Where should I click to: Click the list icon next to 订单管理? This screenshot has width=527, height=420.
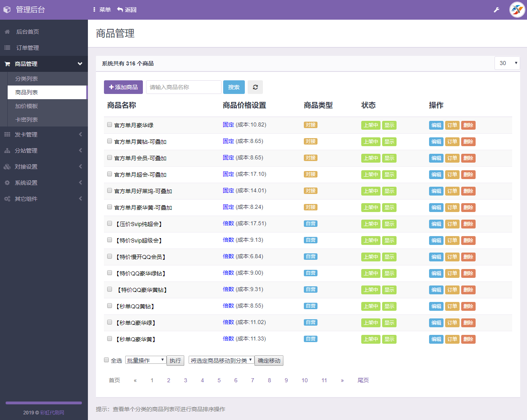pos(7,48)
